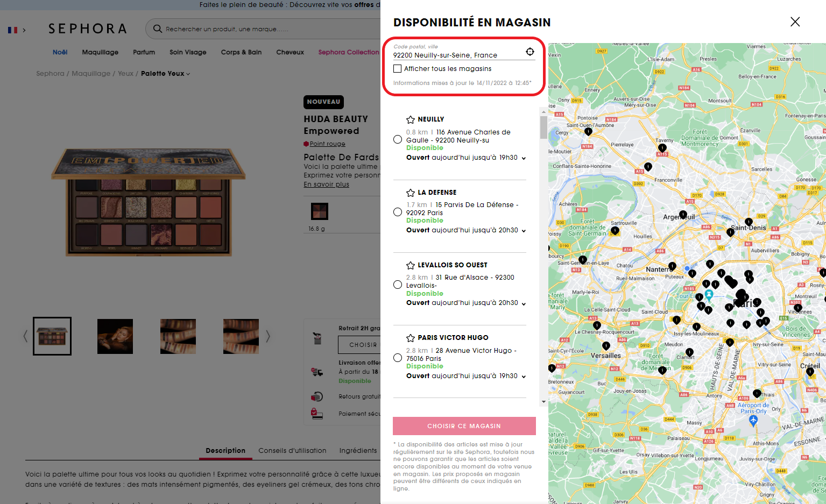Close the store availability panel
826x504 pixels.
tap(795, 22)
